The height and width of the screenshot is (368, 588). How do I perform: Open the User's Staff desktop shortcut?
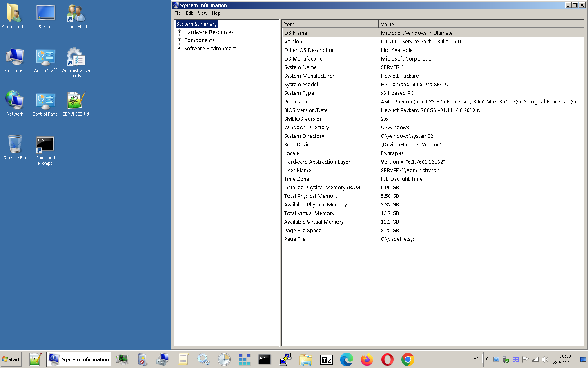click(x=76, y=16)
